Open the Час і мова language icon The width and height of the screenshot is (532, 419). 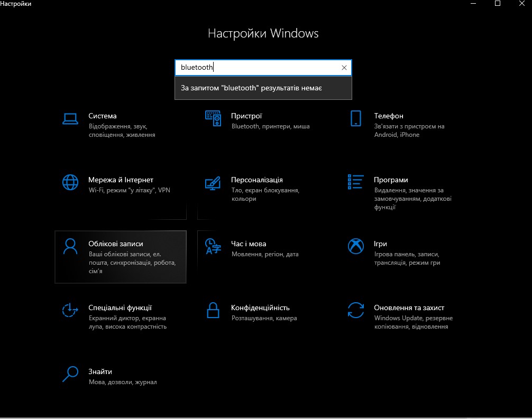click(213, 246)
